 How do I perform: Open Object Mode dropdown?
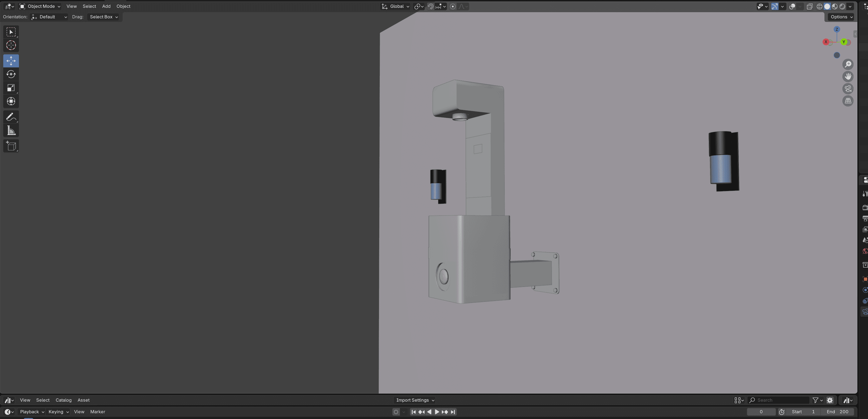pos(40,6)
